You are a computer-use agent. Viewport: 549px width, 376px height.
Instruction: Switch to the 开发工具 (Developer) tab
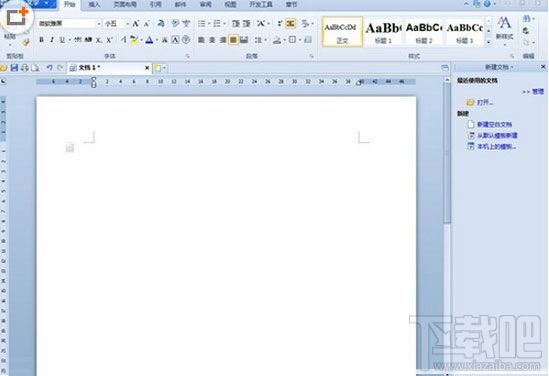click(260, 4)
